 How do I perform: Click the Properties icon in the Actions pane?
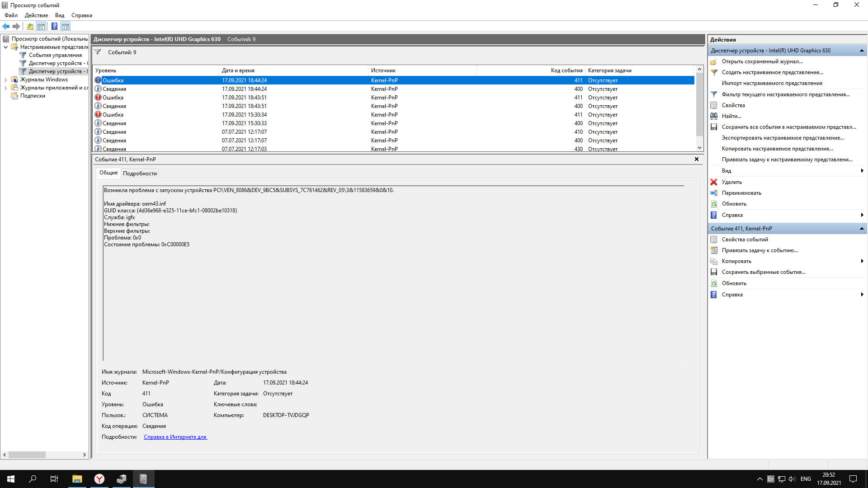click(x=714, y=105)
